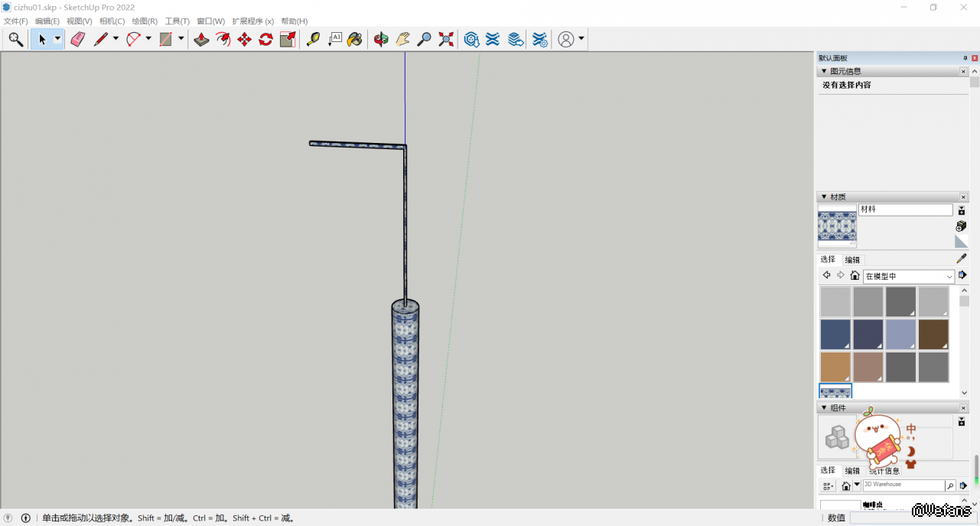980x526 pixels.
Task: Activate the Push/Pull tool
Action: (201, 40)
